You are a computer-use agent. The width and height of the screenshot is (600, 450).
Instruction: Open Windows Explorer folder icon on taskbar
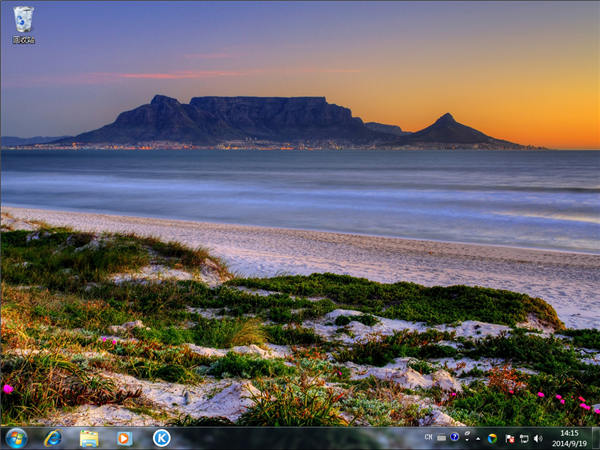pos(89,438)
